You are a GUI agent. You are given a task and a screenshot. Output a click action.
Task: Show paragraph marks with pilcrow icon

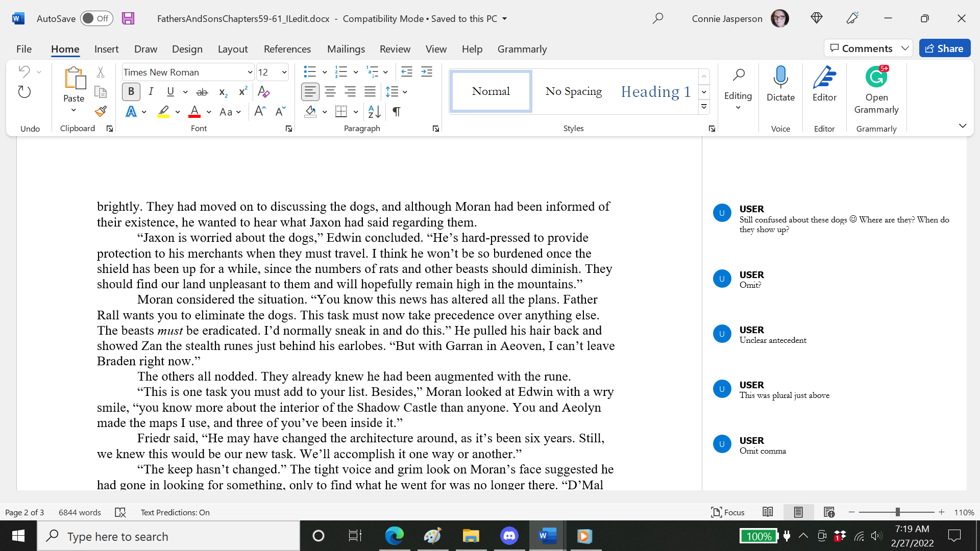[x=396, y=111]
